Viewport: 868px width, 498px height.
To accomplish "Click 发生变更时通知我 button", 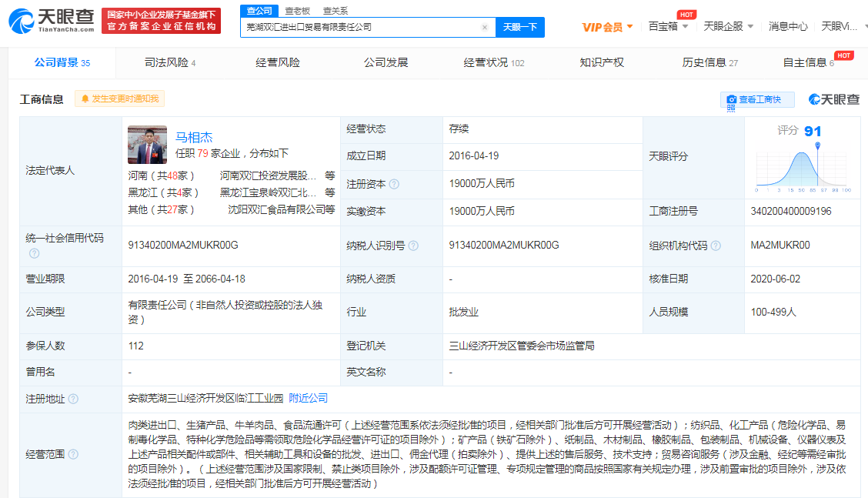I will [x=119, y=99].
